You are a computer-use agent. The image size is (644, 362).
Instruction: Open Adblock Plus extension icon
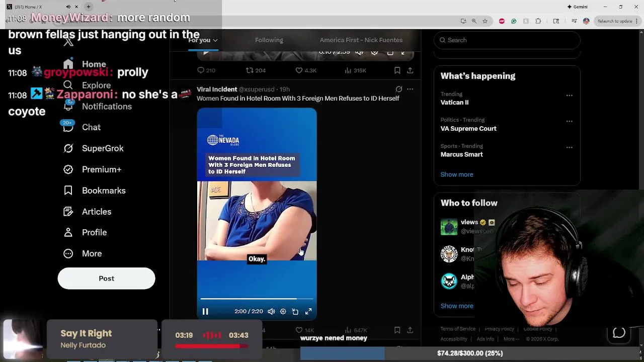click(502, 21)
